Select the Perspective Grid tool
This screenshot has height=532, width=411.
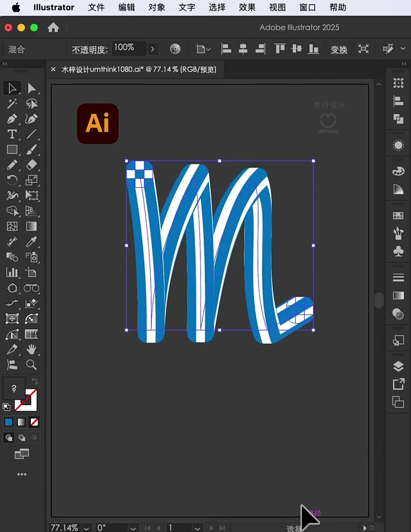tap(31, 211)
